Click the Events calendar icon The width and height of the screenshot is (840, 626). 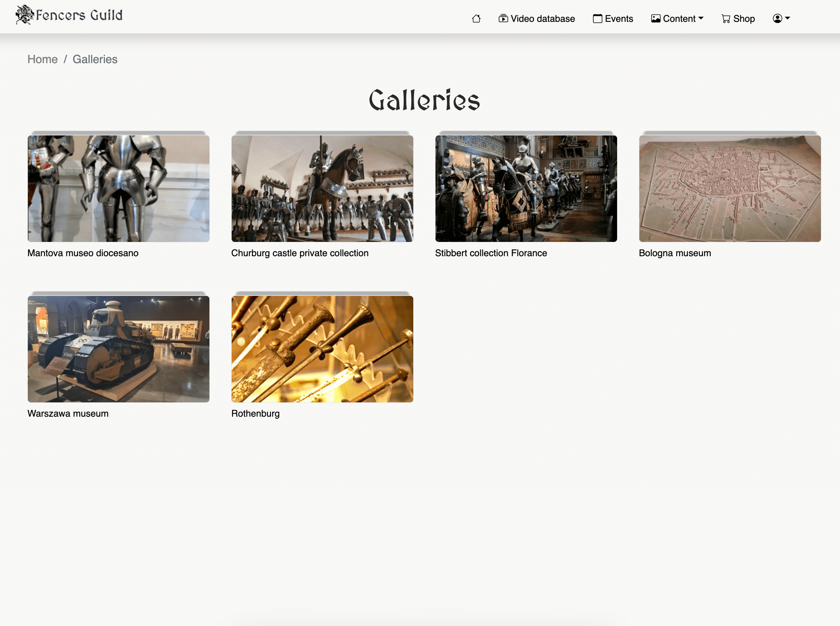597,19
